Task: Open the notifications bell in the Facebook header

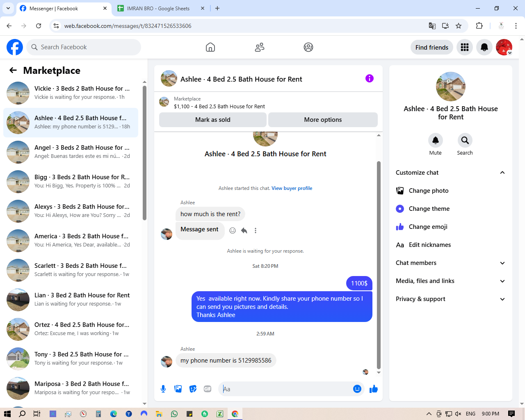Action: [x=484, y=47]
